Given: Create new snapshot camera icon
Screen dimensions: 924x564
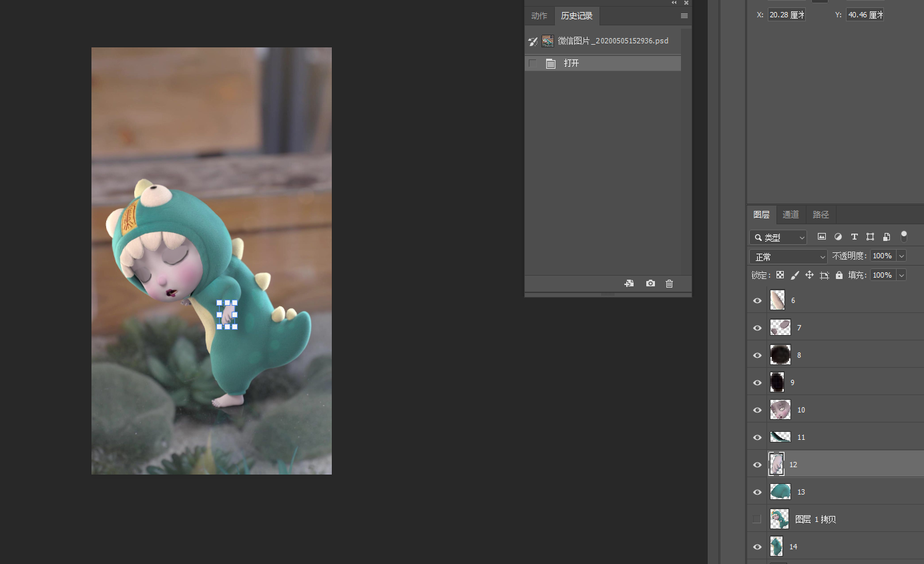Looking at the screenshot, I should coord(650,284).
